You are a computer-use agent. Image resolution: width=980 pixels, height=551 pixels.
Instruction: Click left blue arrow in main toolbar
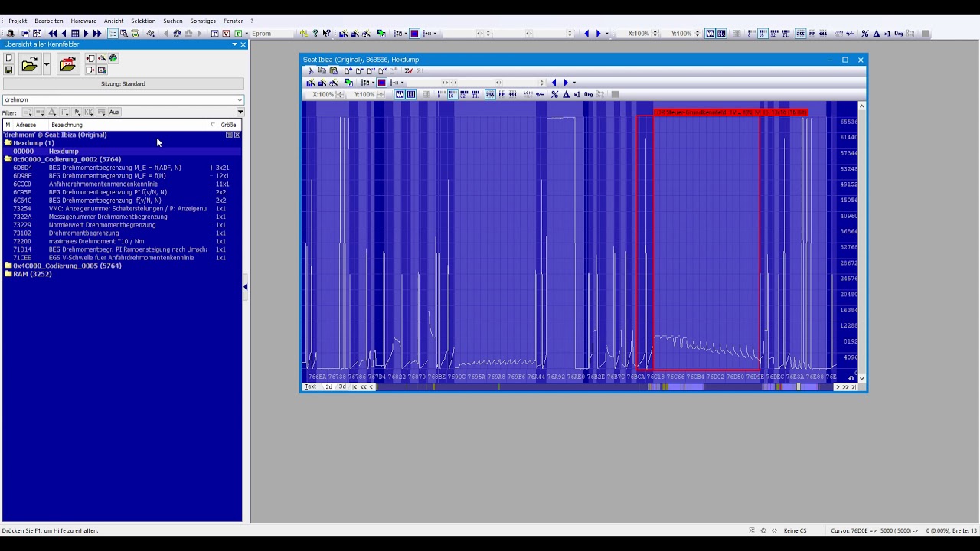[586, 34]
